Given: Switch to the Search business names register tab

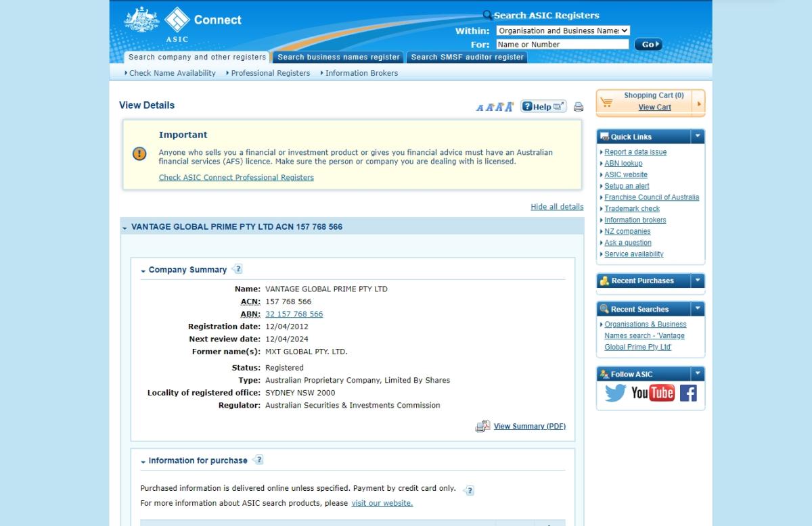Looking at the screenshot, I should tap(338, 57).
